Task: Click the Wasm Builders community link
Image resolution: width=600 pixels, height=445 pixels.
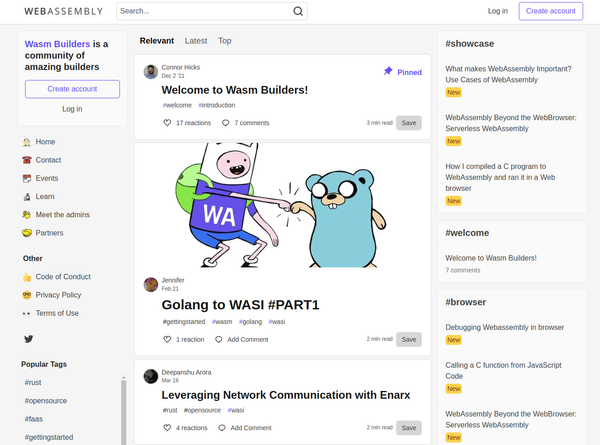Action: 57,44
